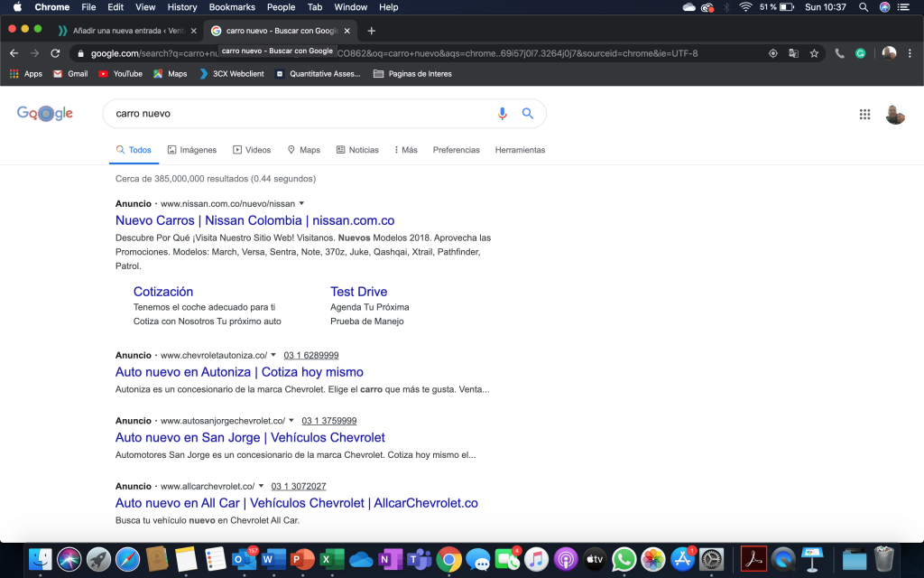The height and width of the screenshot is (578, 924).
Task: Open the Más search options dropdown
Action: [406, 150]
